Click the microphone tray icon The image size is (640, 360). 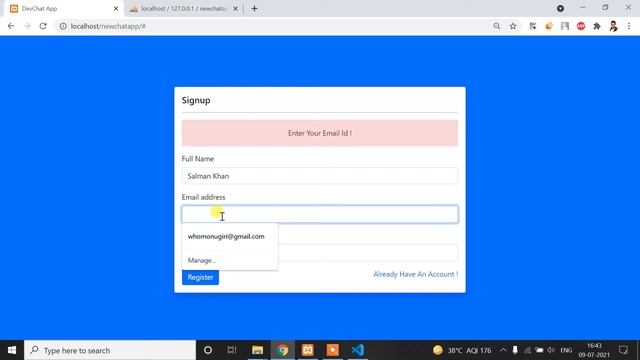[515, 350]
